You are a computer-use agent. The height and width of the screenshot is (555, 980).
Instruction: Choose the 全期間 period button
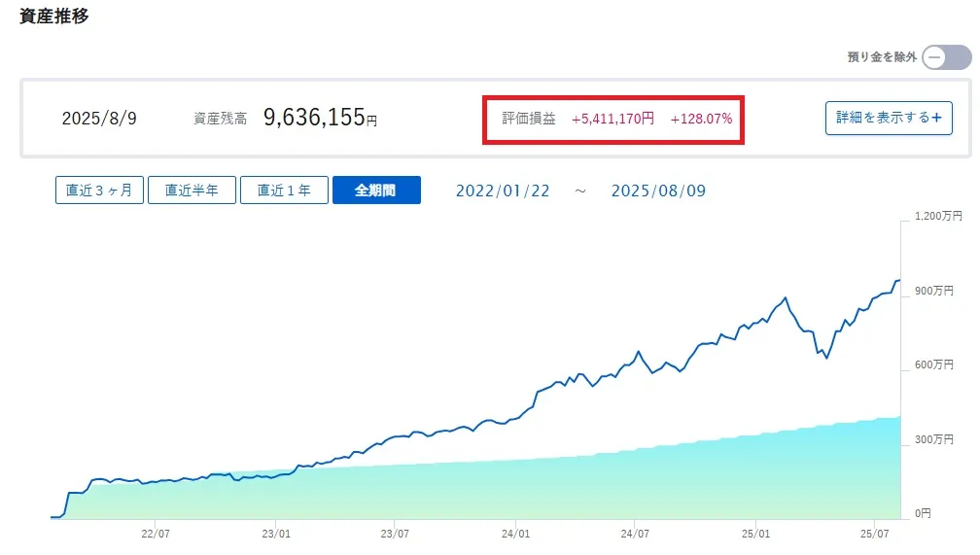[376, 190]
